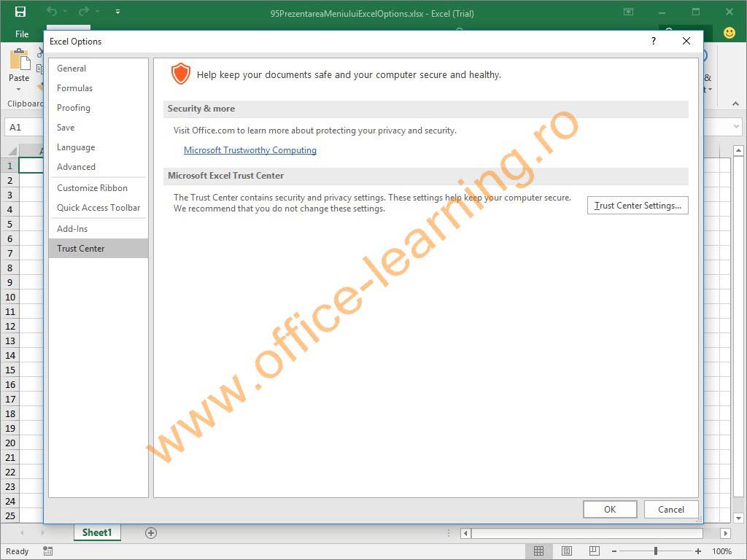Open the Advanced options category
This screenshot has height=560, width=747.
(x=98, y=167)
